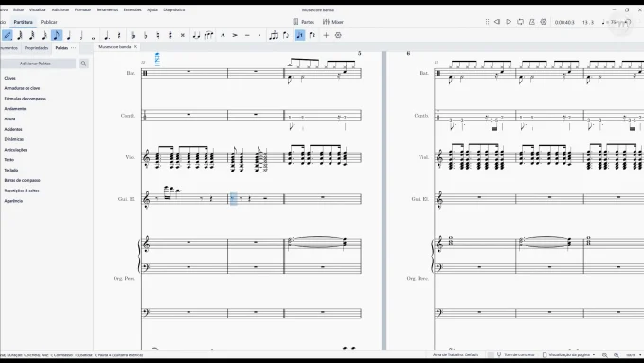Open the Propriedades panel tab

pyautogui.click(x=37, y=48)
